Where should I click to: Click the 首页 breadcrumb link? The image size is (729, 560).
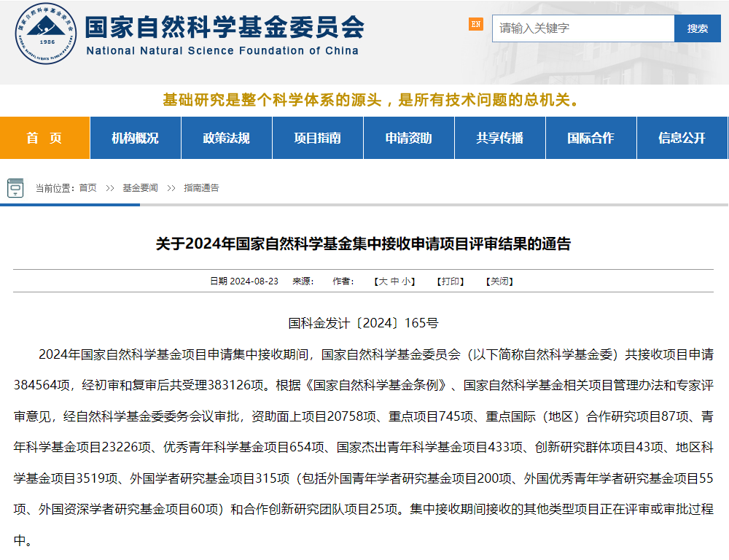pyautogui.click(x=87, y=188)
